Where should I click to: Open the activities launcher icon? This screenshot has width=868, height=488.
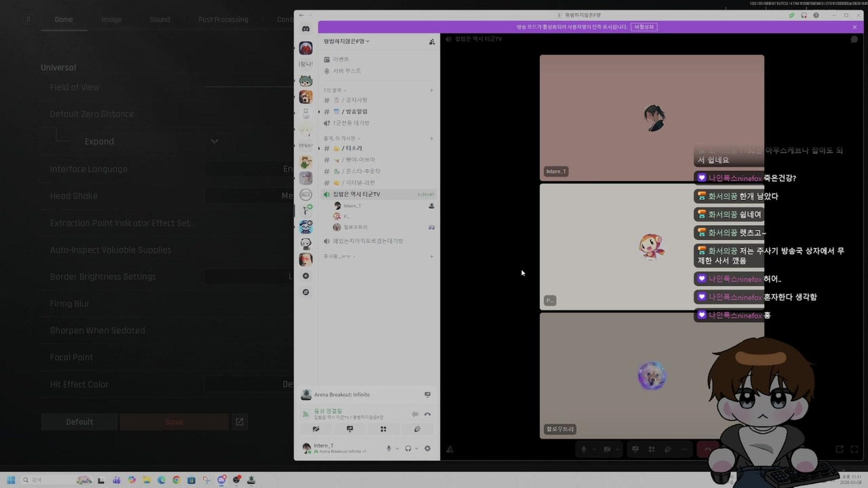[x=383, y=429]
